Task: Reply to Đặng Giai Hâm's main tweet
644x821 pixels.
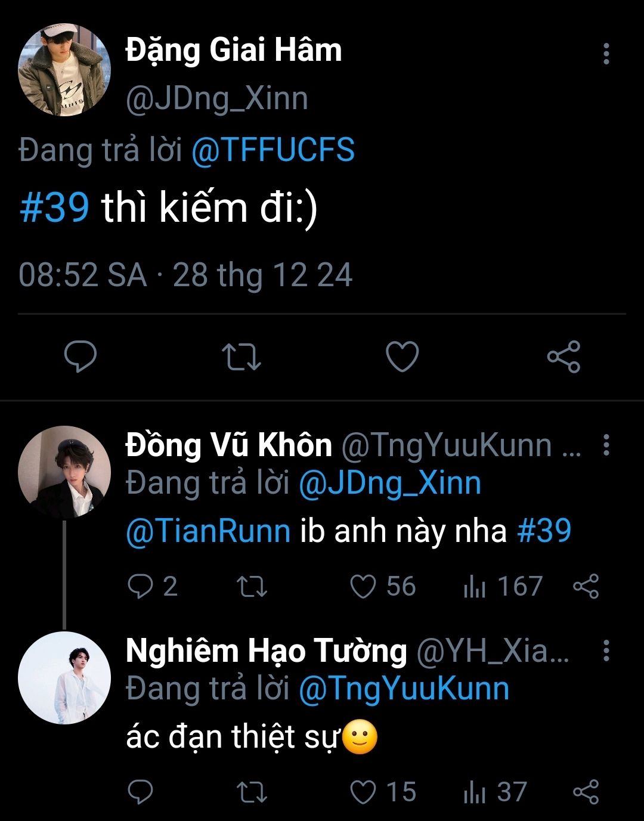Action: (x=80, y=357)
